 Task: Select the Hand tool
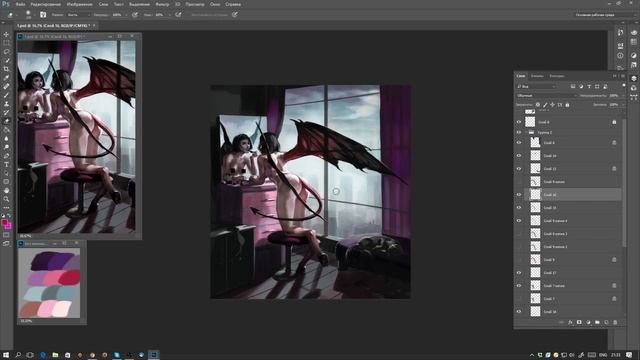(x=6, y=191)
